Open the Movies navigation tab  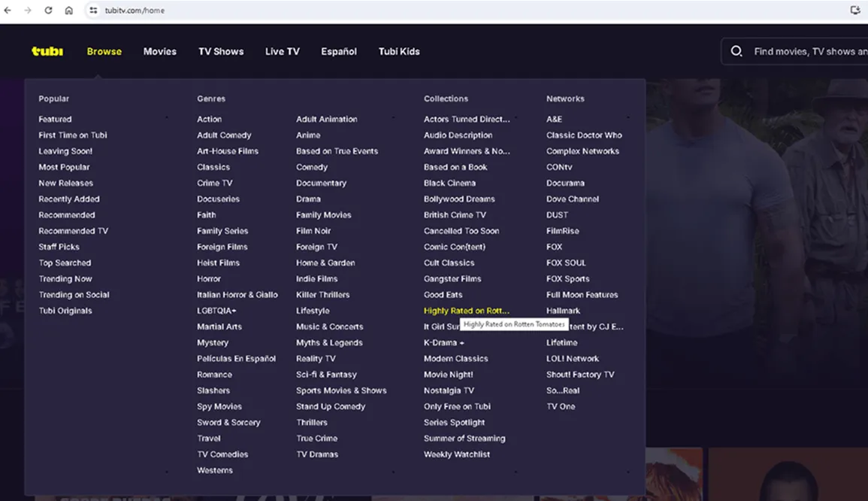(x=160, y=51)
